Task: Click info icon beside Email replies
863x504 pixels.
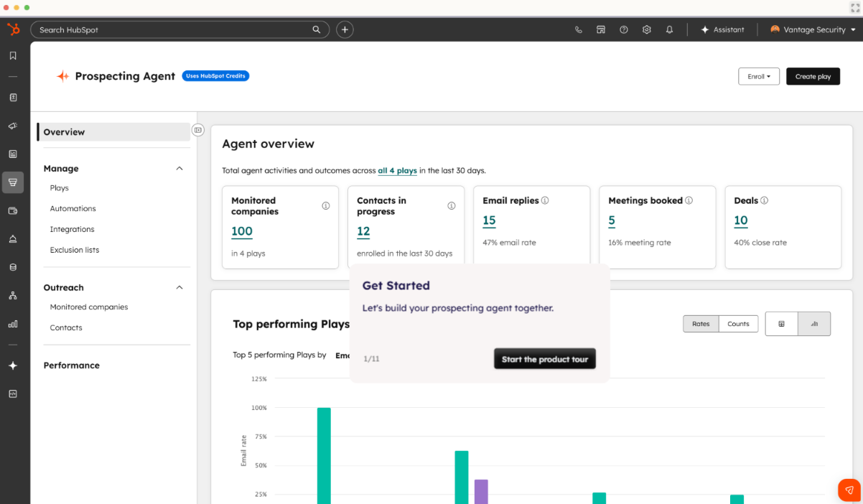Action: pyautogui.click(x=545, y=200)
